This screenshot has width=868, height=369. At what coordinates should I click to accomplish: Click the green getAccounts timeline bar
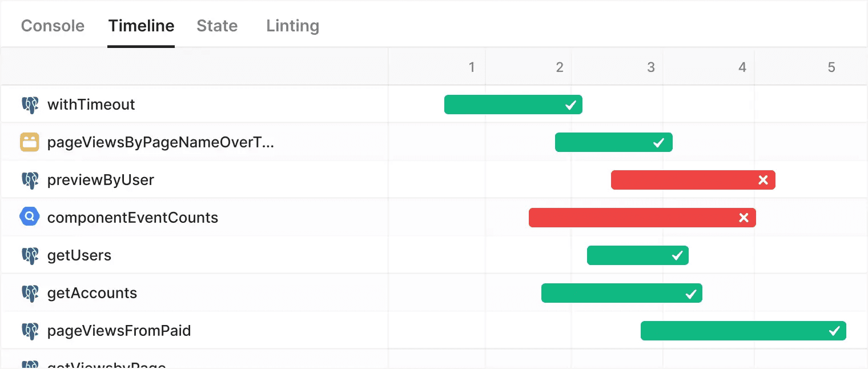(622, 293)
